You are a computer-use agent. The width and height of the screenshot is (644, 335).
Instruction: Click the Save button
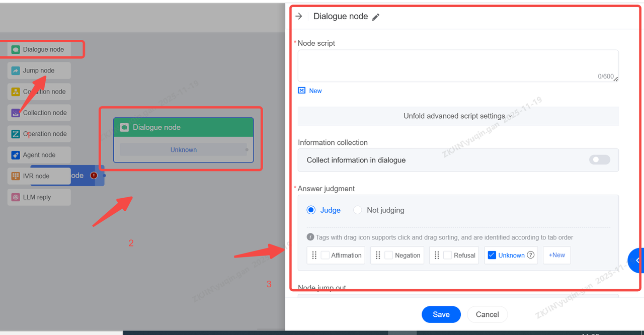[441, 314]
